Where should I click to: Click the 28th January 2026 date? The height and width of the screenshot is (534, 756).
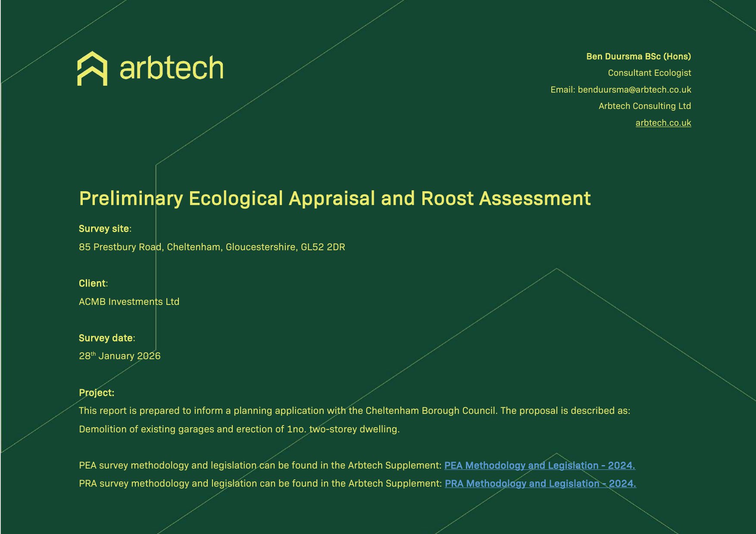[119, 356]
